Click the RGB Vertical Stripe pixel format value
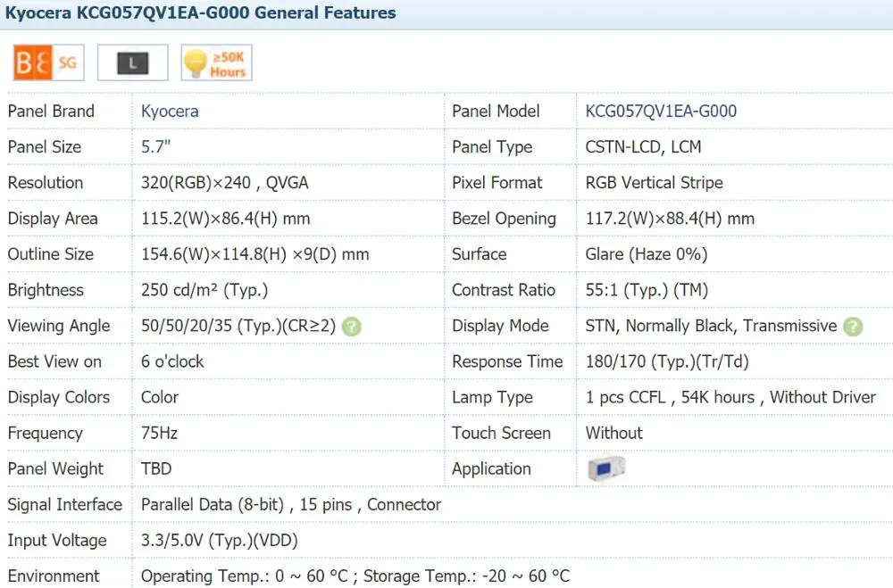Screen dimensions: 893x588 coord(654,183)
